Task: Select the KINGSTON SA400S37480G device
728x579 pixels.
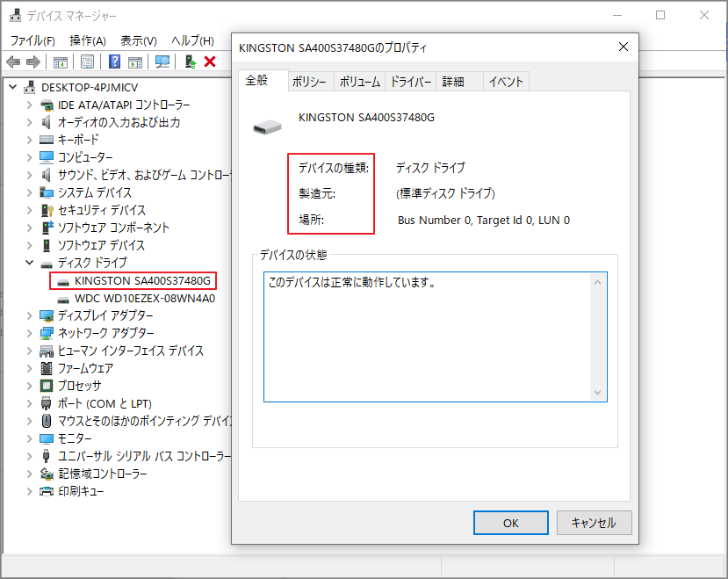Action: tap(142, 280)
